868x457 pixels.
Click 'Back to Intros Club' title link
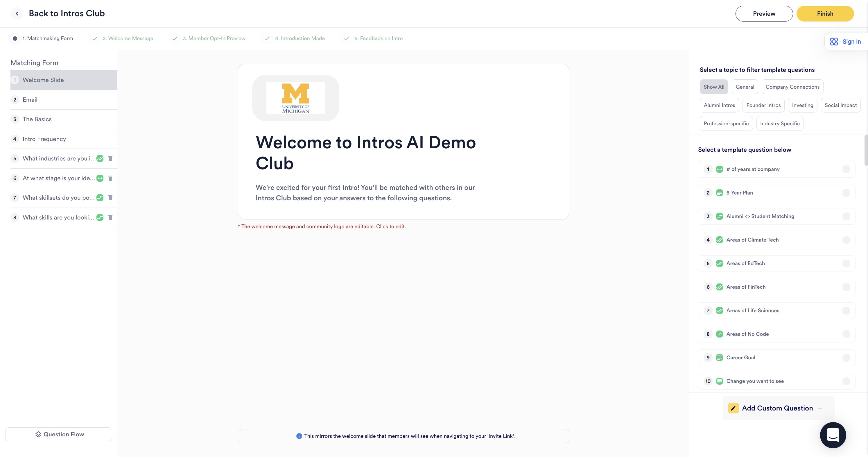point(67,13)
